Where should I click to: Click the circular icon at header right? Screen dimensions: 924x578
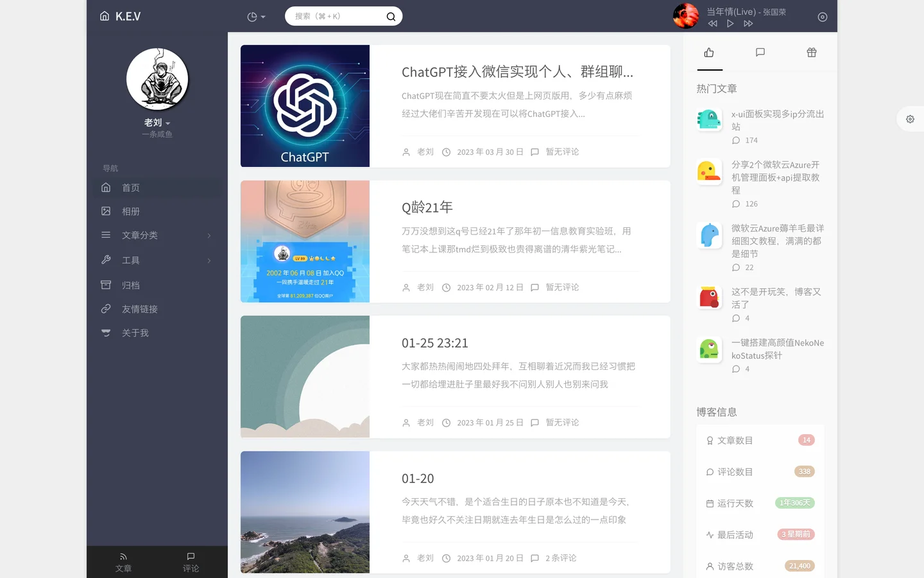click(823, 17)
